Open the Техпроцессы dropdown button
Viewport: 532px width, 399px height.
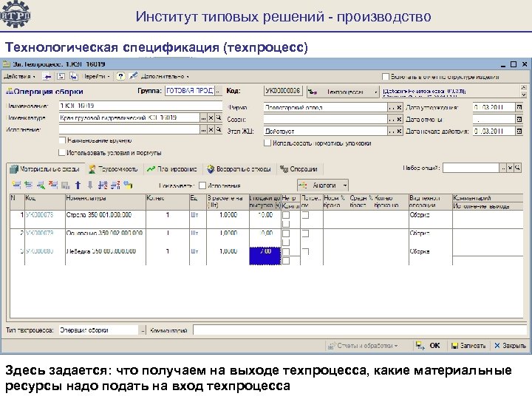[x=343, y=92]
